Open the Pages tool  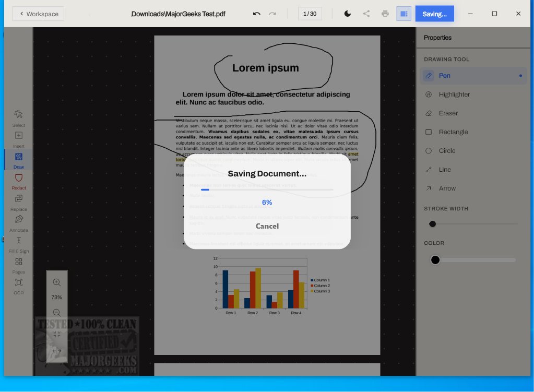coord(19,265)
